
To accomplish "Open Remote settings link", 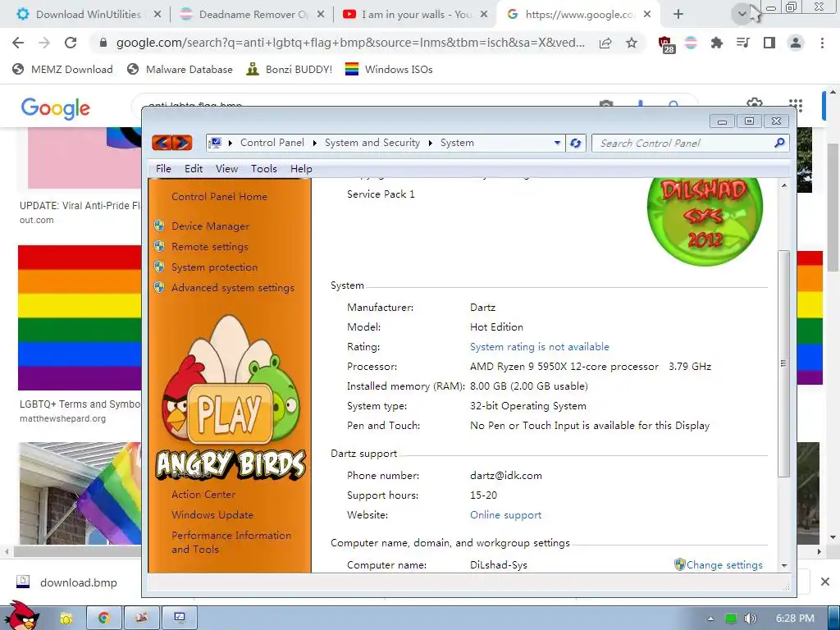I will (x=209, y=246).
